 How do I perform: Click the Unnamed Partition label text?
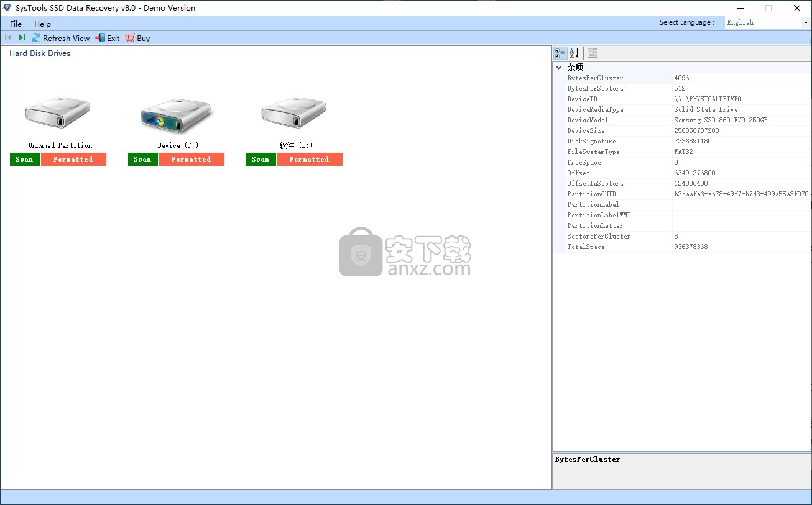60,145
